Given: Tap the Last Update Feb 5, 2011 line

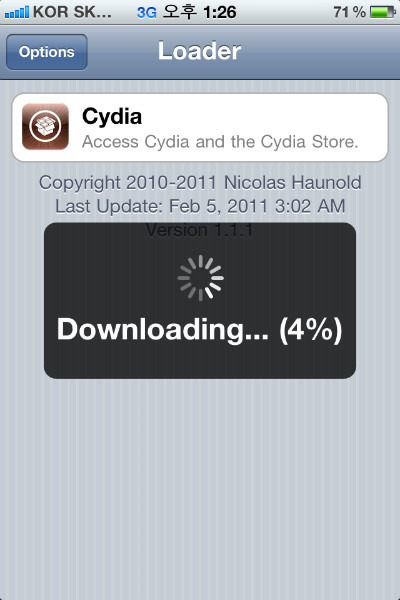Looking at the screenshot, I should point(200,206).
